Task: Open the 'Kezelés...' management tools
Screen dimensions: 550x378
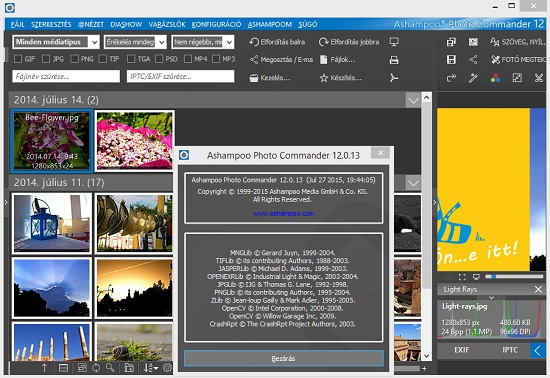Action: coord(269,78)
